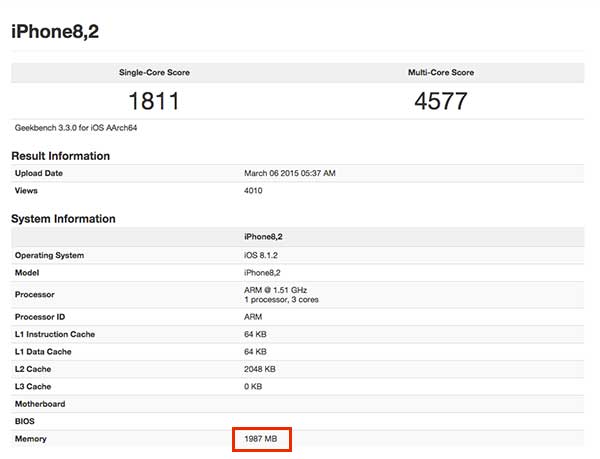Click L1 Instruction Cache label

[x=55, y=334]
